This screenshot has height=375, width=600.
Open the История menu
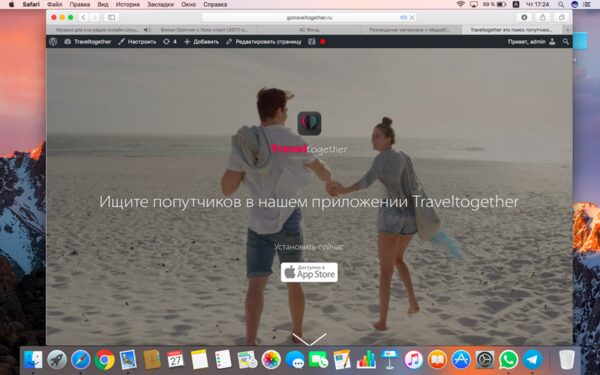(128, 5)
